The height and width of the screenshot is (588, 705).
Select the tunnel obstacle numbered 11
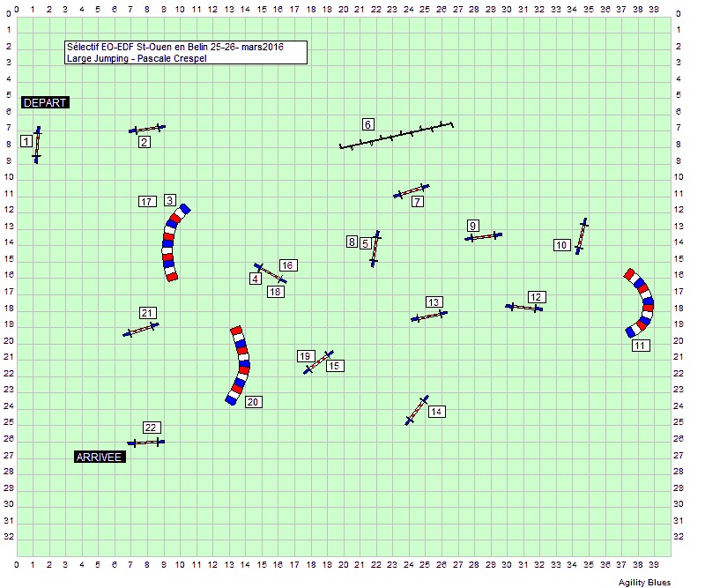tap(644, 303)
